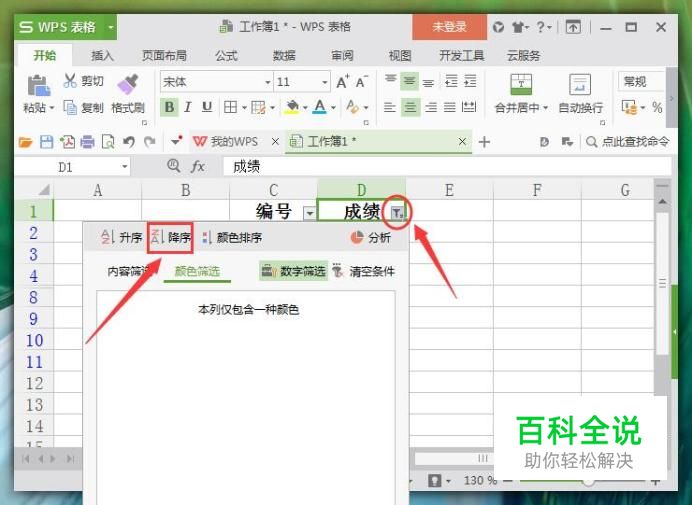Viewport: 692px width, 505px height.
Task: Open the 页面布局 tab
Action: coord(164,56)
